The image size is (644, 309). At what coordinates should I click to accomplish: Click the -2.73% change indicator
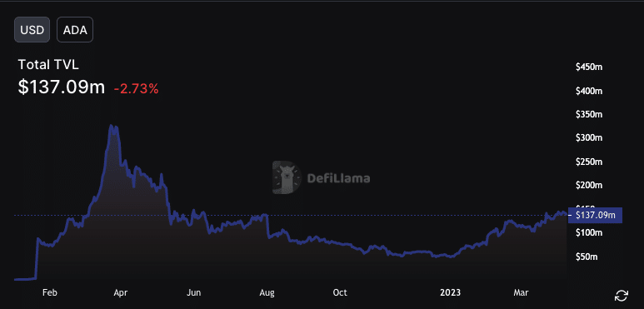point(136,88)
